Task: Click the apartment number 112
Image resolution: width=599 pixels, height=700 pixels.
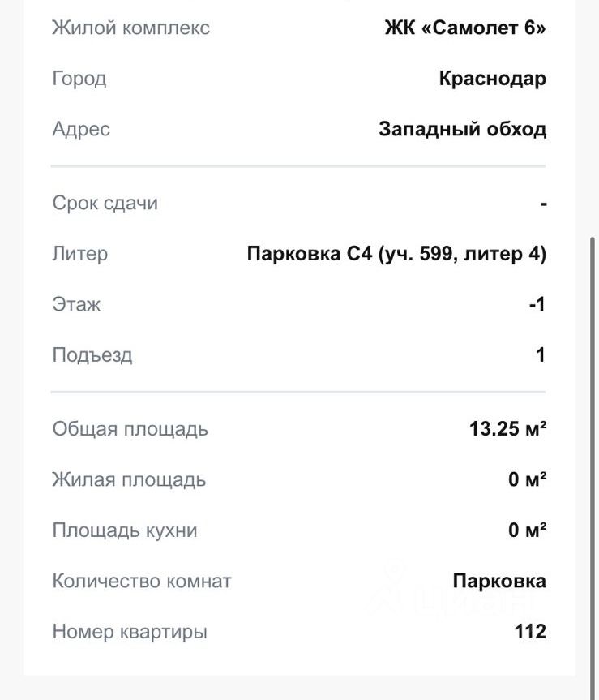Action: tap(530, 631)
